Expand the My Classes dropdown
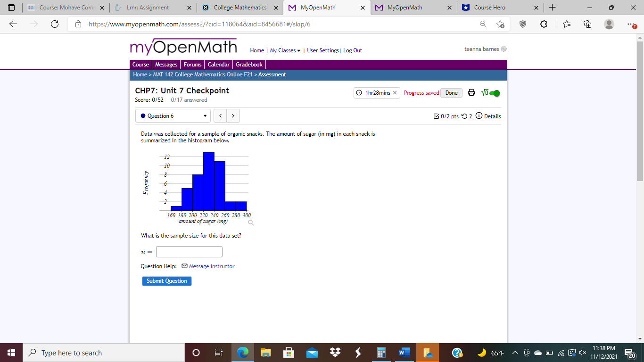This screenshot has height=362, width=644. point(283,50)
